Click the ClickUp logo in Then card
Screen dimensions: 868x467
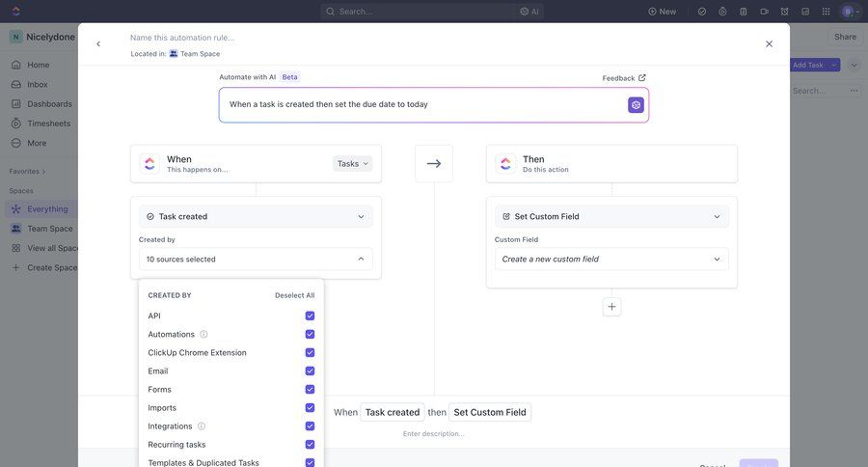505,163
